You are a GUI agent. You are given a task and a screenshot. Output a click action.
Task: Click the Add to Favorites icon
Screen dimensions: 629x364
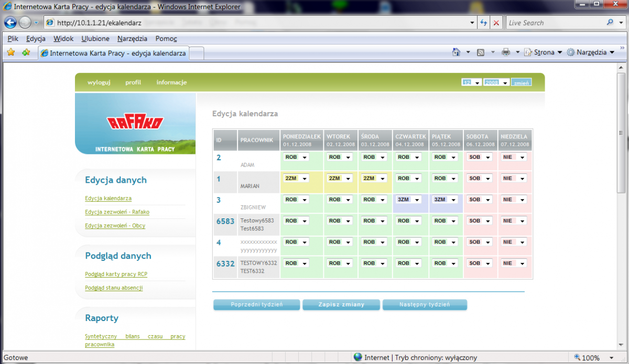(26, 52)
